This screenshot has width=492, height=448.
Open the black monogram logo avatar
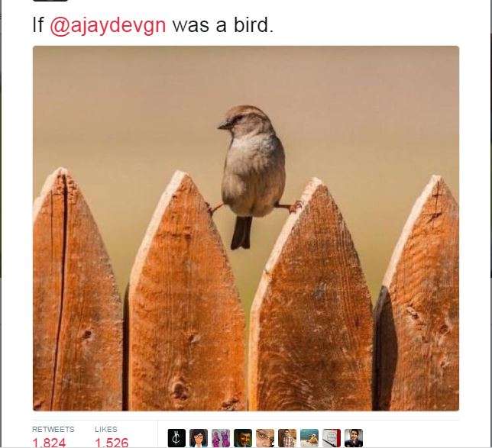[x=176, y=438]
